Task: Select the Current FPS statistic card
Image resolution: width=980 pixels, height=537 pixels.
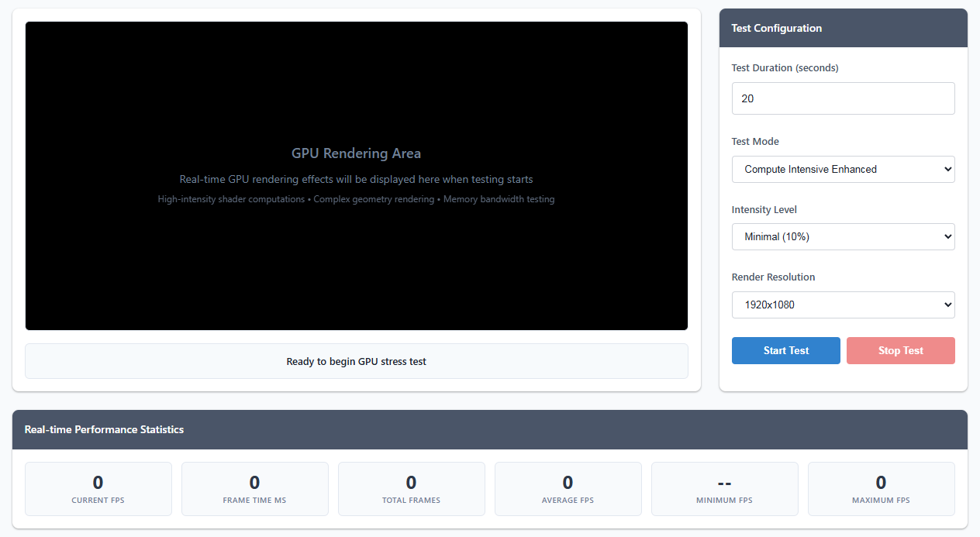Action: (x=98, y=489)
